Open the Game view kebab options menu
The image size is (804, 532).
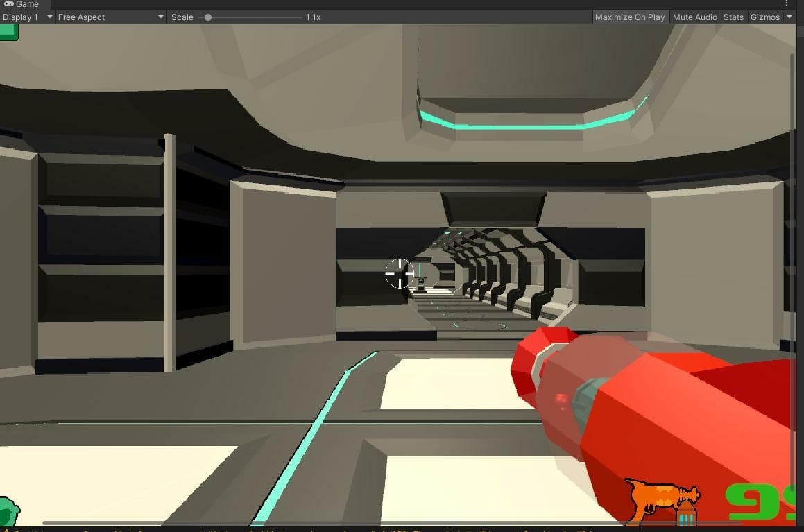[787, 3]
